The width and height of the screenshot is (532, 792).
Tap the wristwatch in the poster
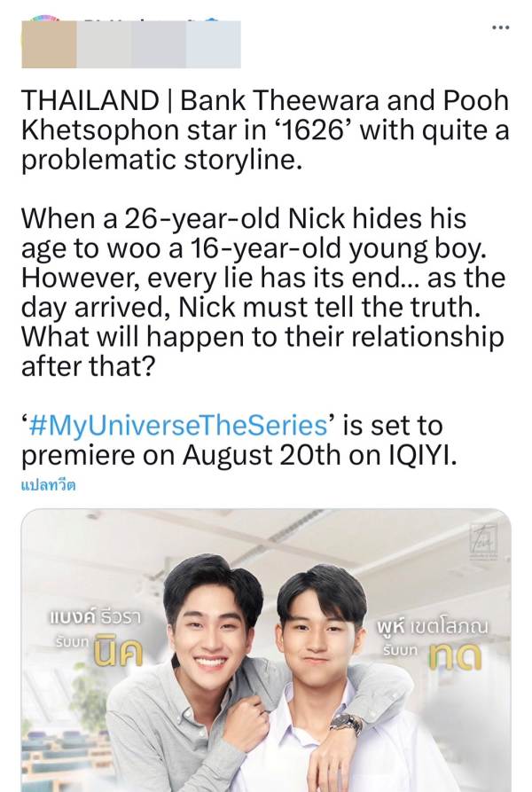click(x=347, y=724)
